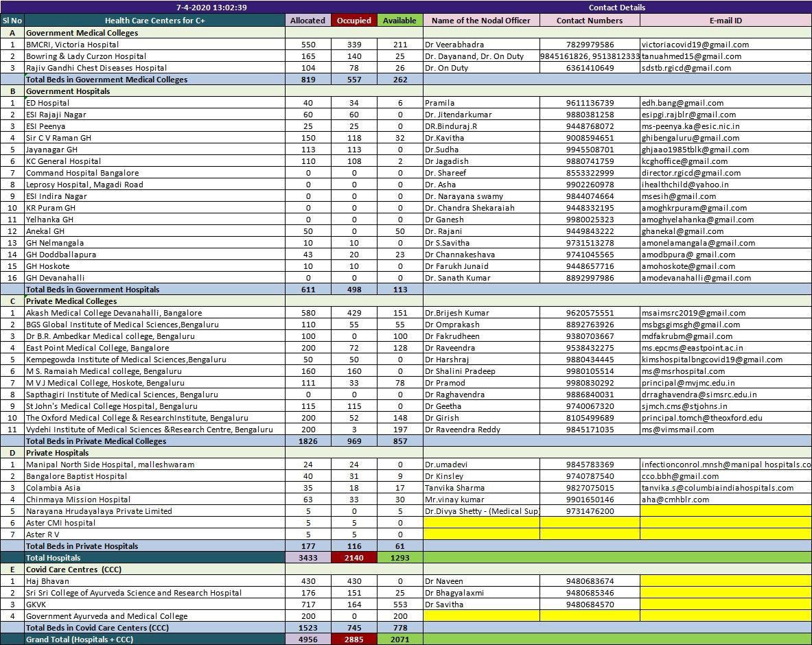Screen dimensions: 812x645
Task: Click 'Government Ayurveda and Medical College' cell
Action: 155,616
